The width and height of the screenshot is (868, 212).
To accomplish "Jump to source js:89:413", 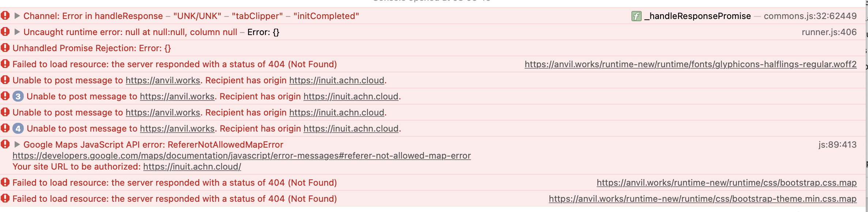I will (838, 145).
